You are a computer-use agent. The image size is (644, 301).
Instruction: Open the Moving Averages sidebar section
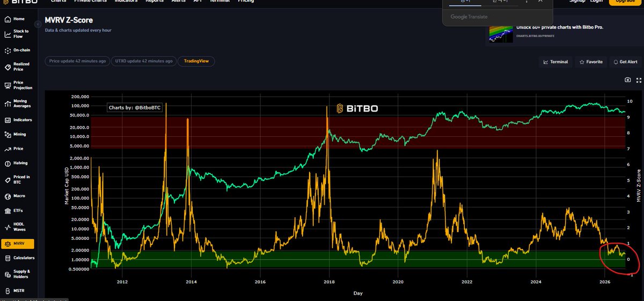pyautogui.click(x=17, y=104)
